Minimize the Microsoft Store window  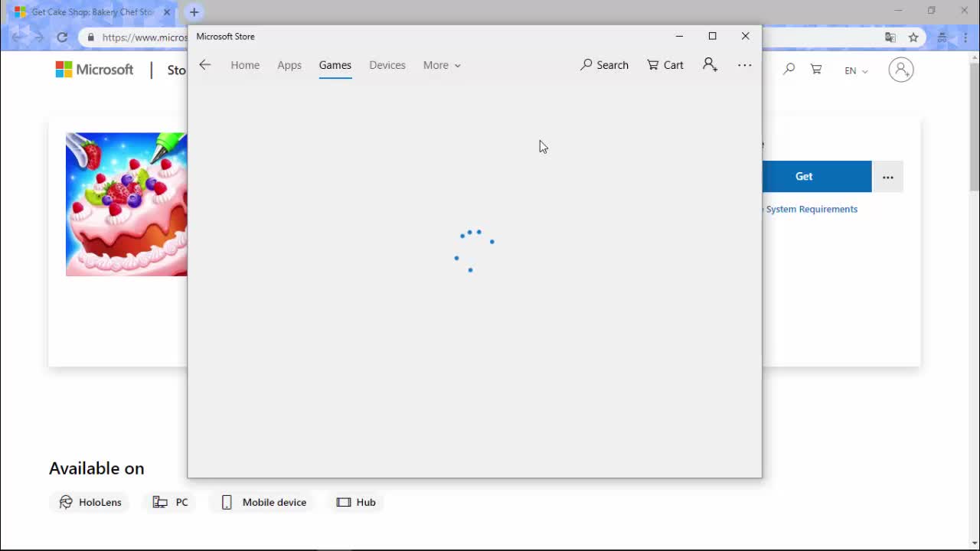679,36
